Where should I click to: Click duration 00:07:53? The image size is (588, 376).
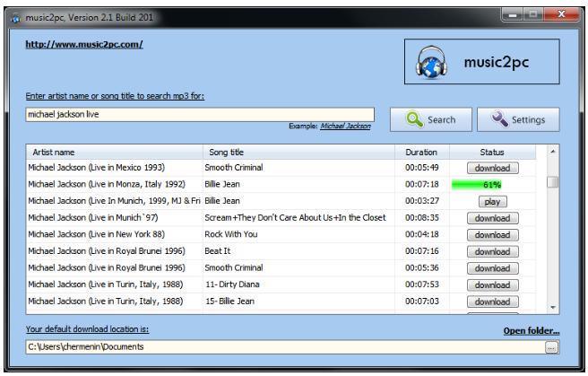click(x=422, y=284)
